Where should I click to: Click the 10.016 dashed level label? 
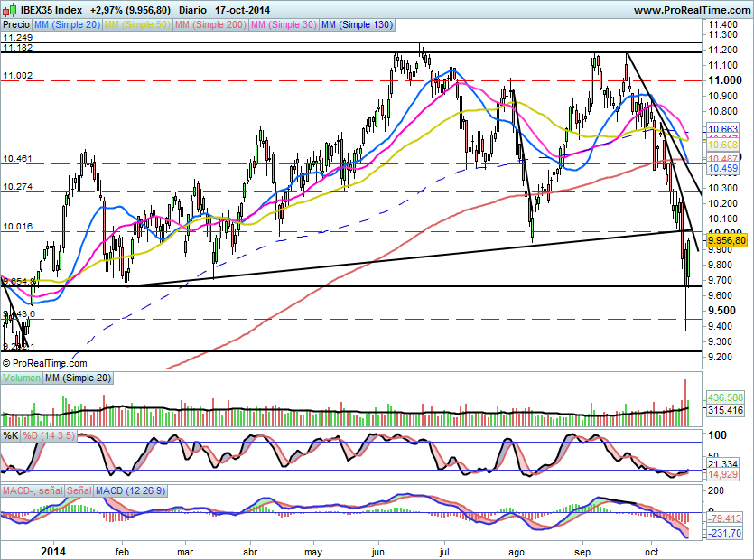click(x=18, y=226)
